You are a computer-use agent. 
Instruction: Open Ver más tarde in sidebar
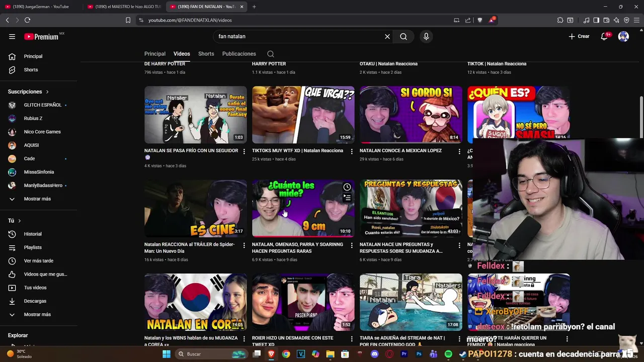(38, 261)
